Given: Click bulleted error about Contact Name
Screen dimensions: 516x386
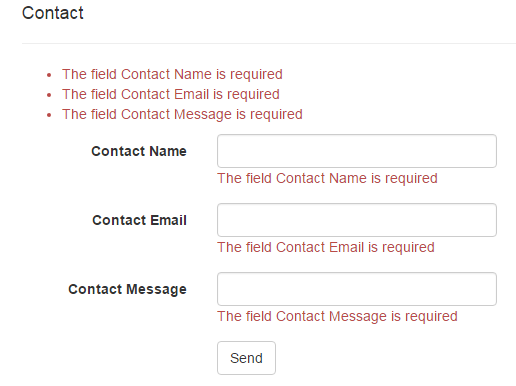Looking at the screenshot, I should click(172, 74).
